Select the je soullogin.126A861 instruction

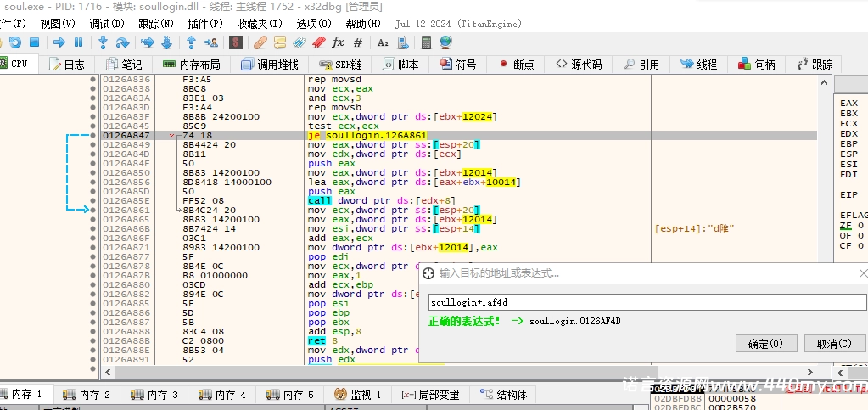[x=367, y=135]
